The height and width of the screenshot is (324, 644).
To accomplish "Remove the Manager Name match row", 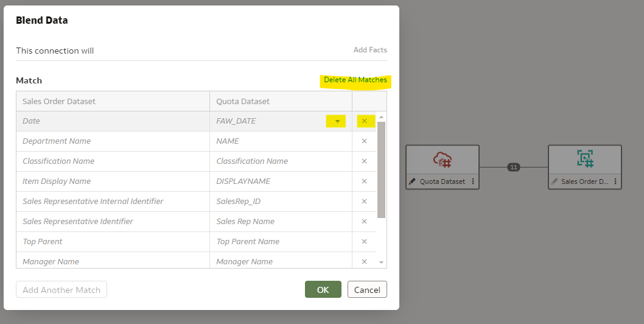I will (x=364, y=261).
